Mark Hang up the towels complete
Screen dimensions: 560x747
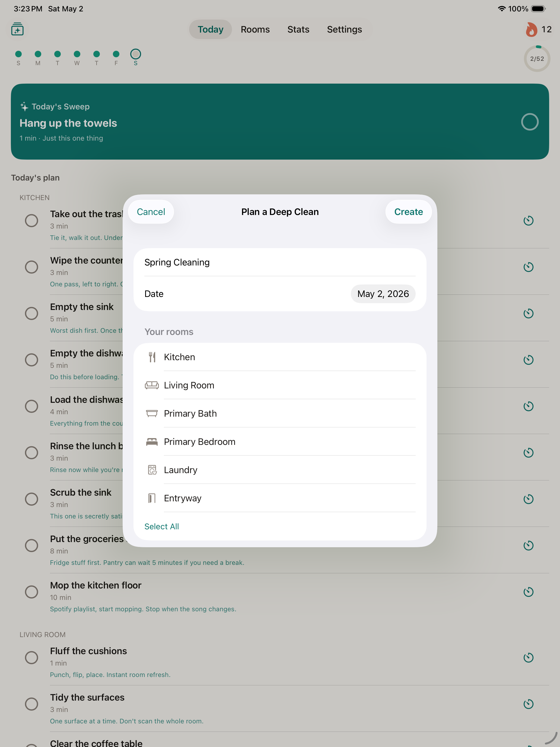[x=530, y=122]
